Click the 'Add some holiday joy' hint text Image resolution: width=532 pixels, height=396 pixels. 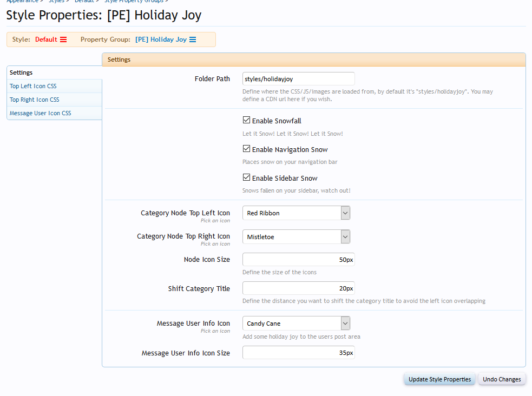pos(301,336)
